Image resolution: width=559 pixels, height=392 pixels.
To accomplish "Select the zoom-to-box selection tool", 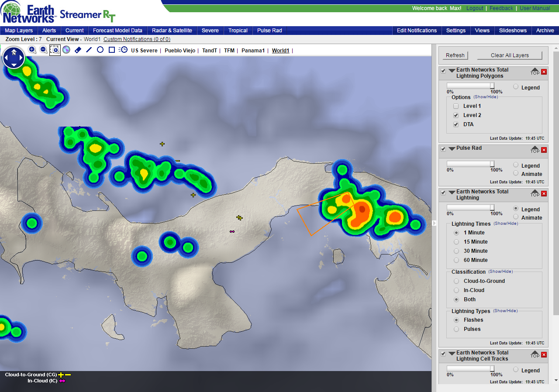I will coord(55,50).
